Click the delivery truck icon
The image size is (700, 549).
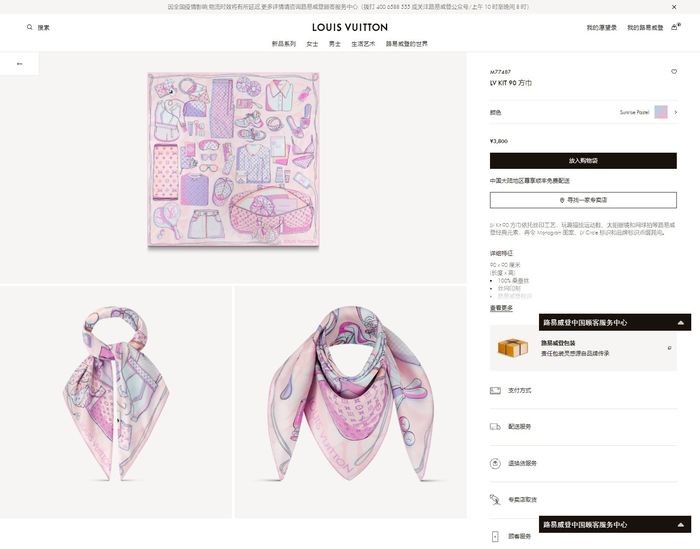click(x=495, y=427)
